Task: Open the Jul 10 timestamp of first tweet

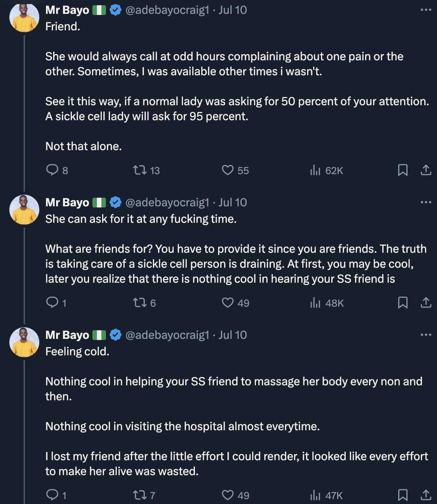Action: pos(233,10)
